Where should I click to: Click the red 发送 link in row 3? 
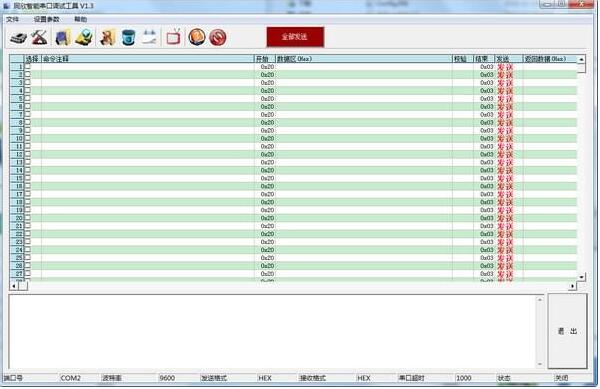pos(505,83)
